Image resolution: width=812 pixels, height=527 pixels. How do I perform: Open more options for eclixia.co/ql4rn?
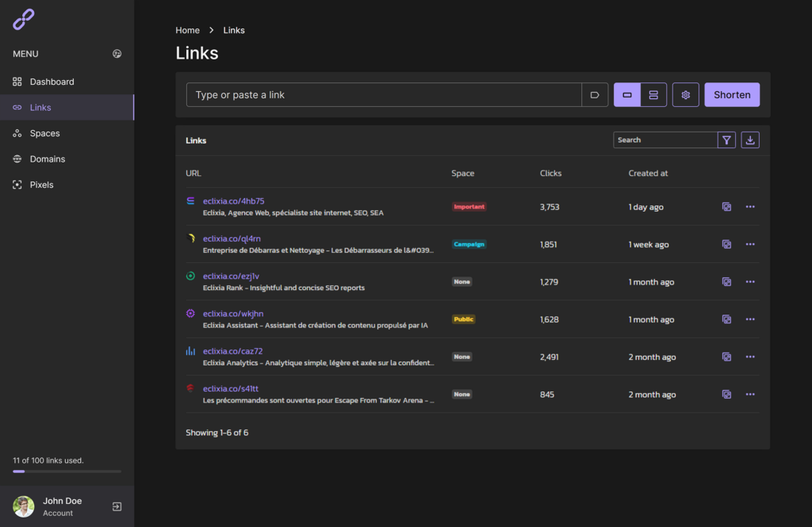tap(750, 244)
